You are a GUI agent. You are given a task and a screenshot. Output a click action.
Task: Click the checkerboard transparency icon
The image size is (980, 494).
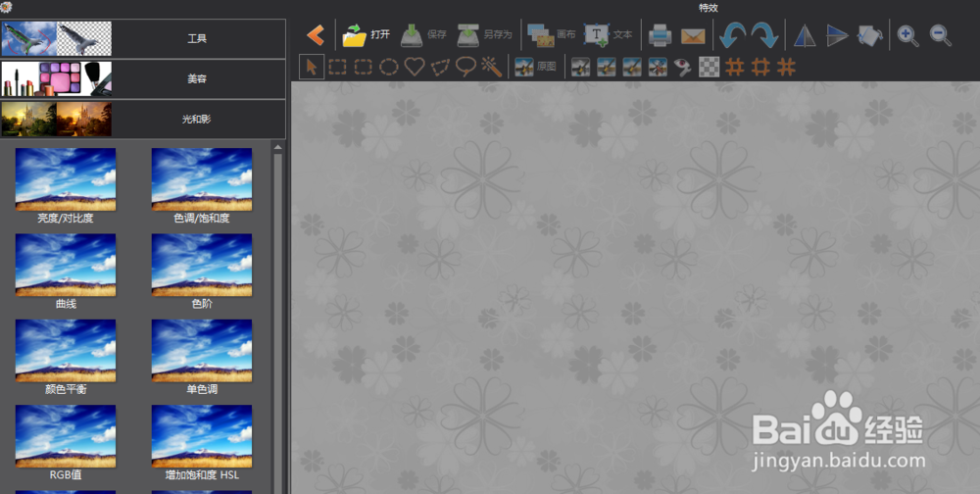[x=709, y=67]
